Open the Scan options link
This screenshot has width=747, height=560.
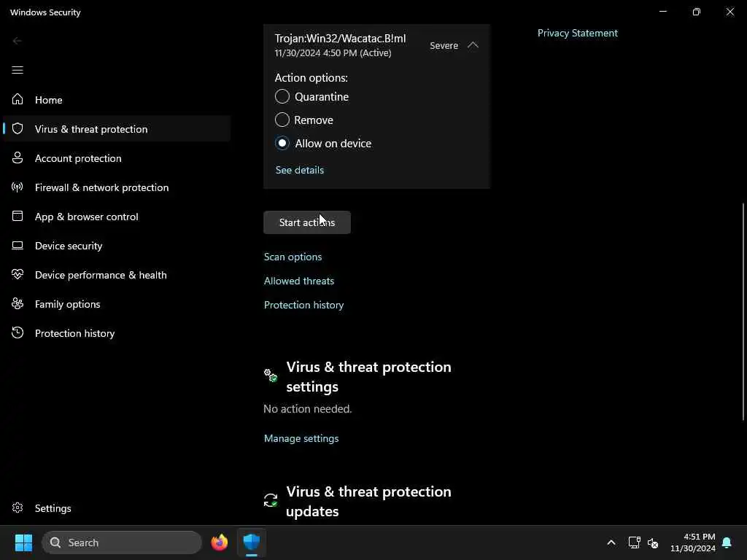(x=293, y=257)
